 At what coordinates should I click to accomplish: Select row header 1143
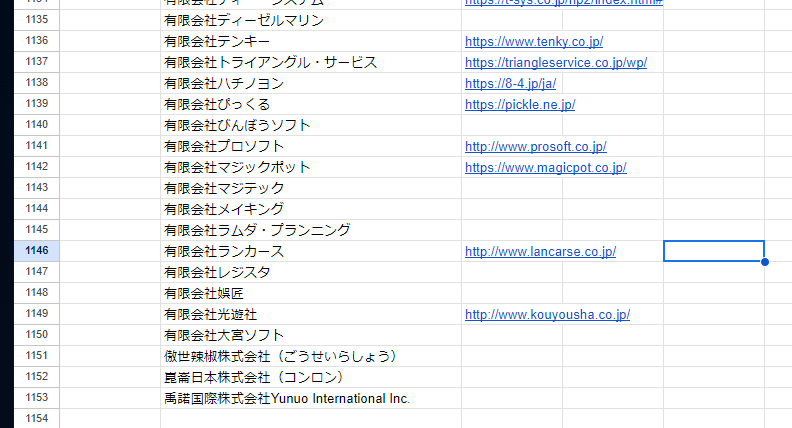coord(37,188)
